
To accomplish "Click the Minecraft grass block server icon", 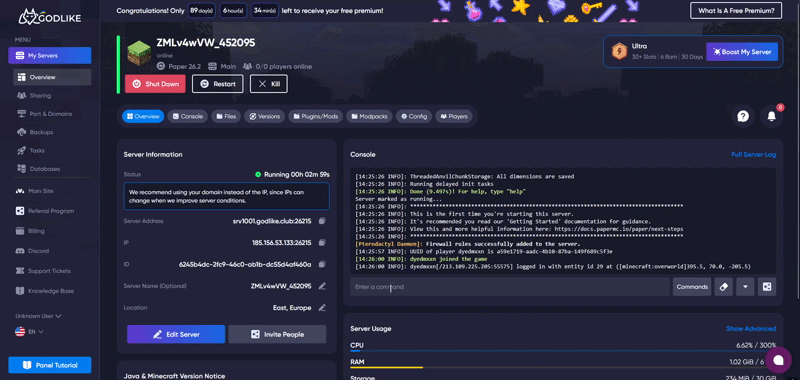I will pyautogui.click(x=139, y=54).
